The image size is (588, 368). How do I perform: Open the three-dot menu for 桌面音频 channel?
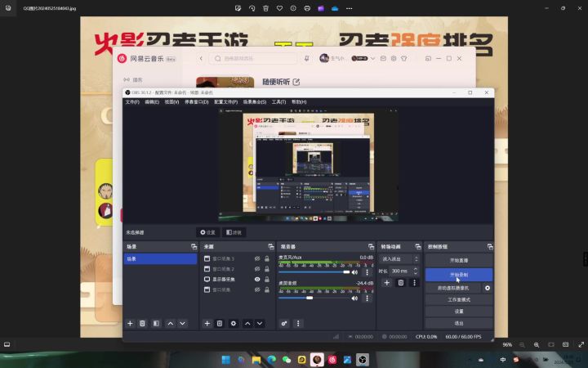tap(367, 298)
